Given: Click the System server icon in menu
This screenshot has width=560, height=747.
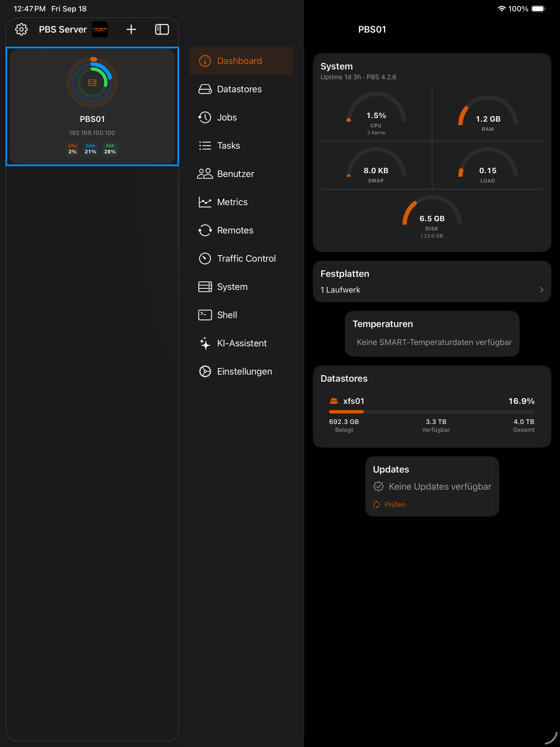Looking at the screenshot, I should 205,287.
